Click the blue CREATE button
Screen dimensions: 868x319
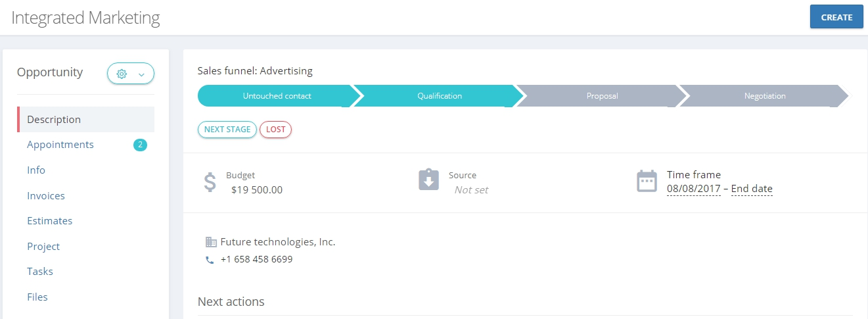[836, 17]
